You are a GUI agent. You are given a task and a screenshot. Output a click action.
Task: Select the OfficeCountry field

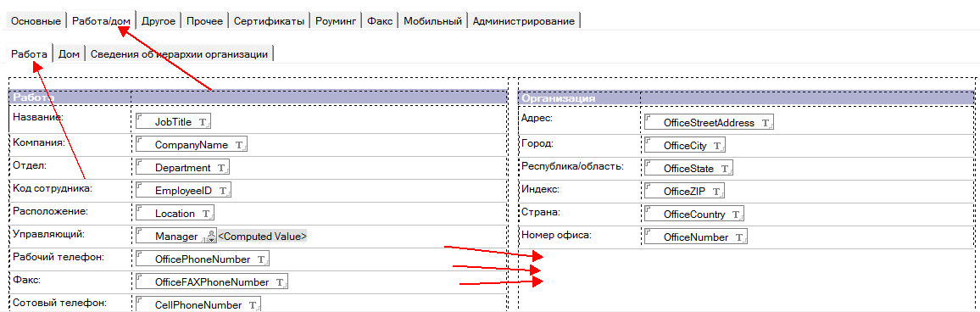[693, 214]
